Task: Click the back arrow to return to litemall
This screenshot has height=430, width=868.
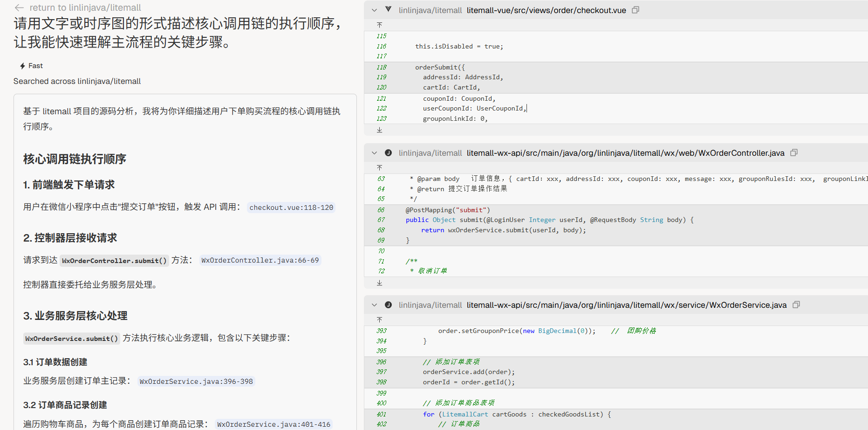Action: [x=19, y=8]
